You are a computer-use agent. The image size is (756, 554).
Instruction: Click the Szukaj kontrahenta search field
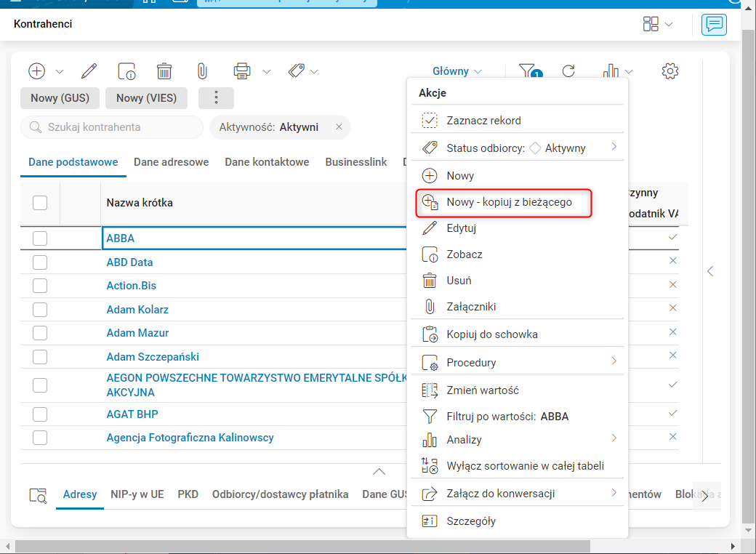point(116,127)
